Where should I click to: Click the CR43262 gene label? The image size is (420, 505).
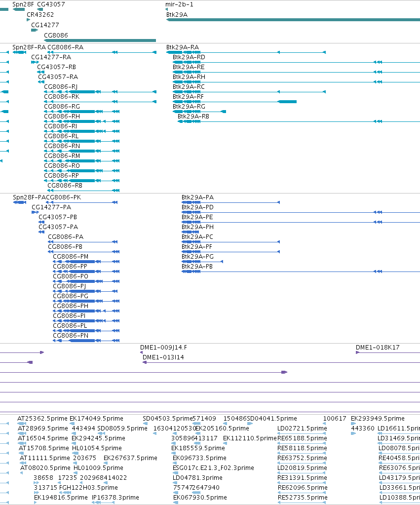point(40,15)
